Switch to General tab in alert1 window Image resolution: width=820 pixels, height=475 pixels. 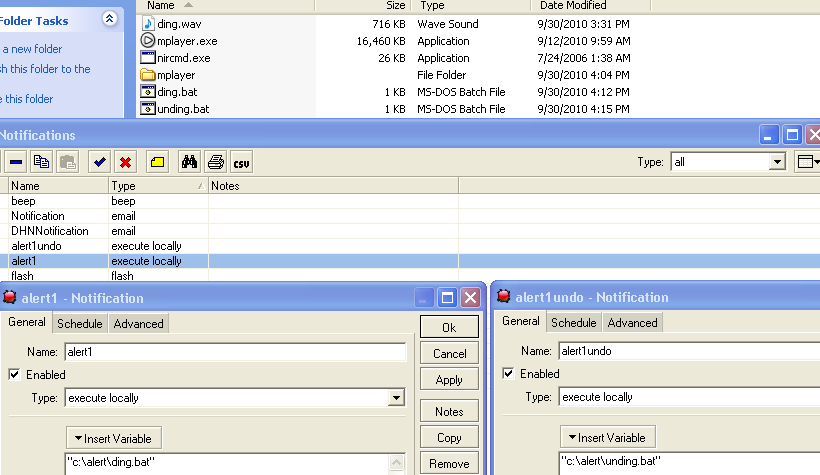pos(27,322)
